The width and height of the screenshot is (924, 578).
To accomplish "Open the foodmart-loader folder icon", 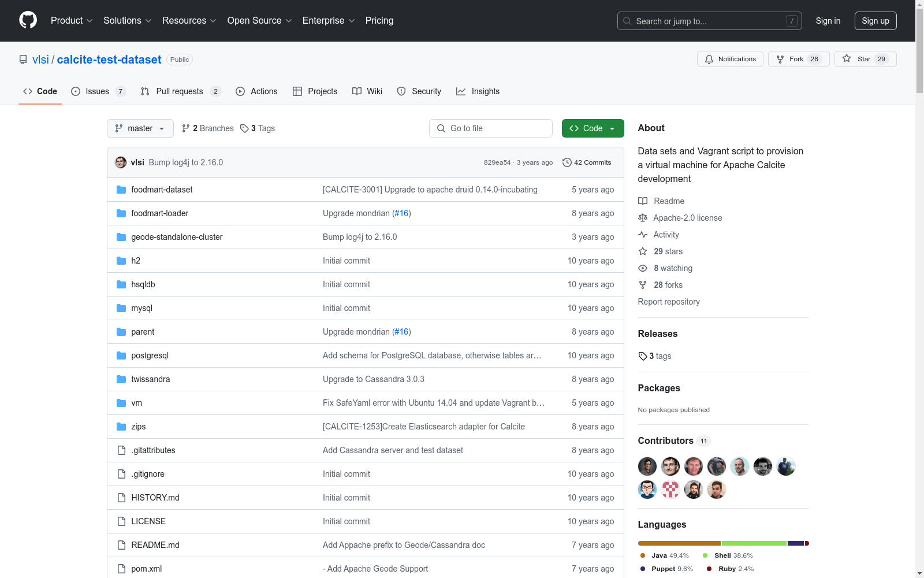I will coord(121,213).
